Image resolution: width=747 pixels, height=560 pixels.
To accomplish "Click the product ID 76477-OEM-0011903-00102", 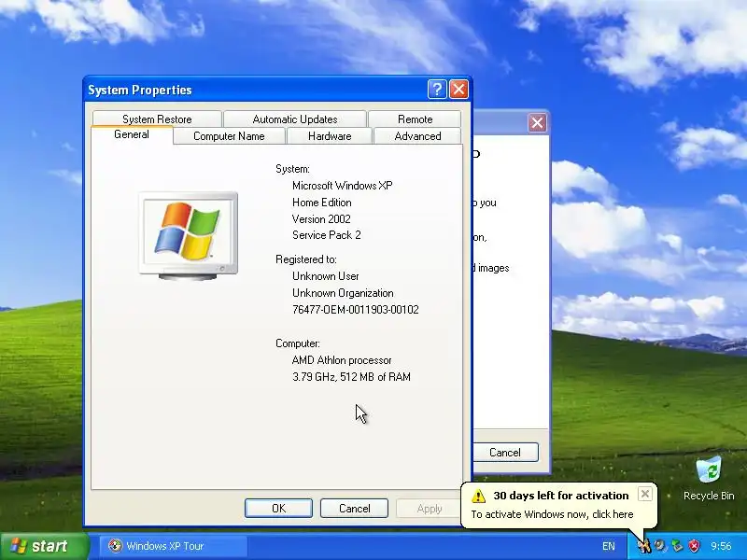I will 356,310.
